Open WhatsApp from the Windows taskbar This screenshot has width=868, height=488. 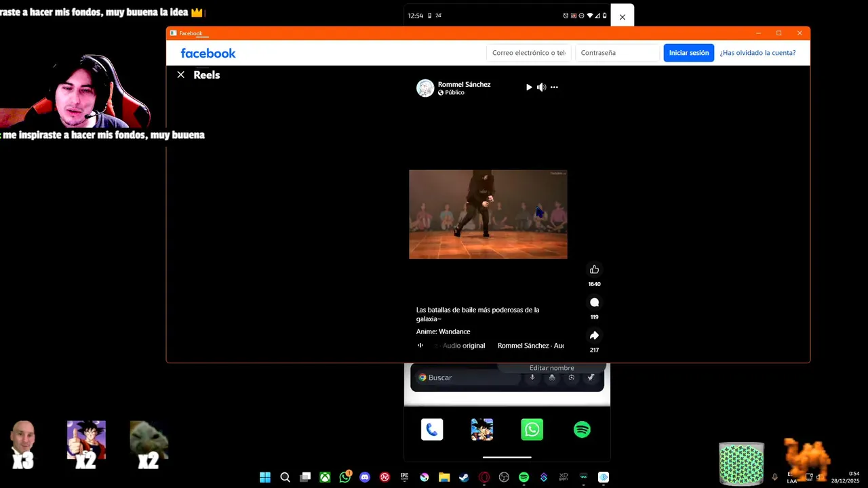point(345,477)
